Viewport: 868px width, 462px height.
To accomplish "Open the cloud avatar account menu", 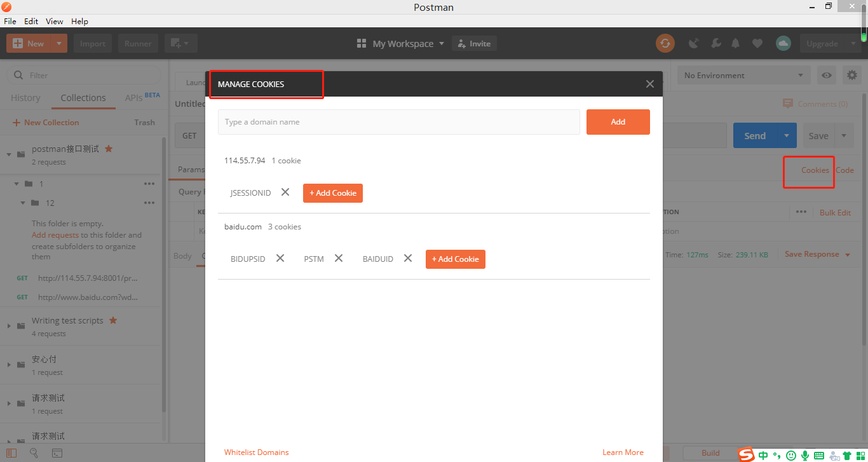I will pyautogui.click(x=783, y=43).
